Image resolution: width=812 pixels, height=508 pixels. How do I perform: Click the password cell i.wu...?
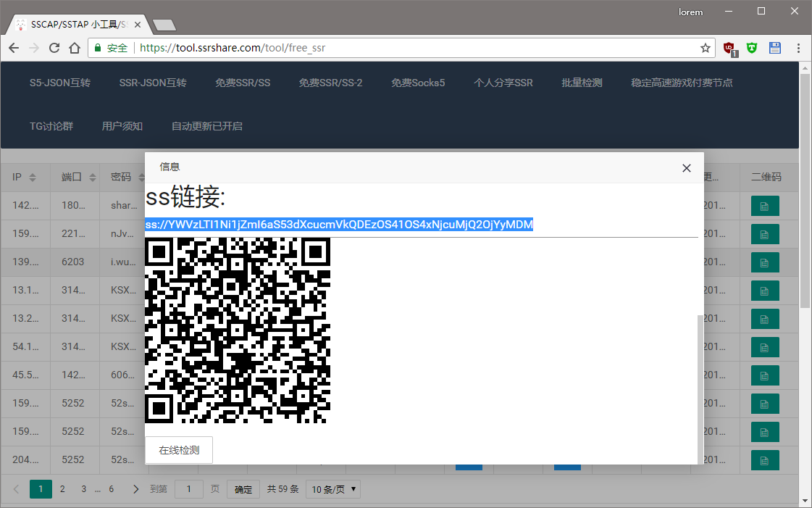123,262
